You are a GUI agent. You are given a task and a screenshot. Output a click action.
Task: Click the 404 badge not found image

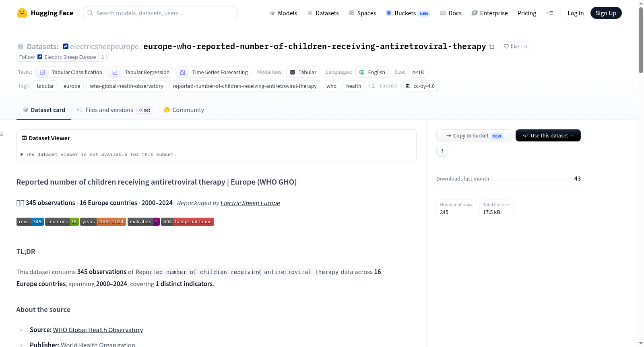[x=188, y=222]
